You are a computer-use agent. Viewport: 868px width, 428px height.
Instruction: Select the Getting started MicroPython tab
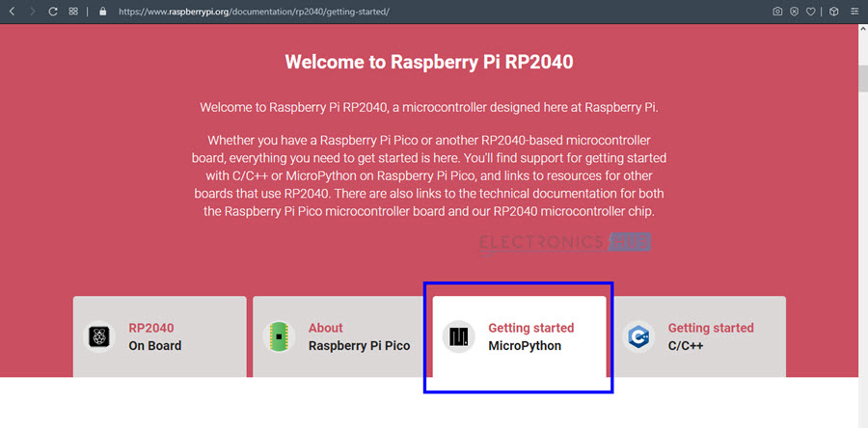tap(530, 336)
